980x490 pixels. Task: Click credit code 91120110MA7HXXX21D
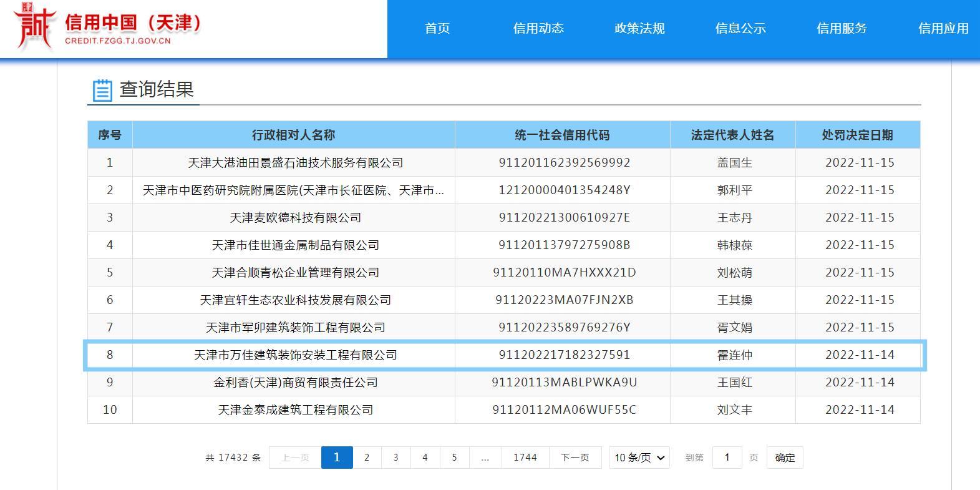[x=565, y=273]
